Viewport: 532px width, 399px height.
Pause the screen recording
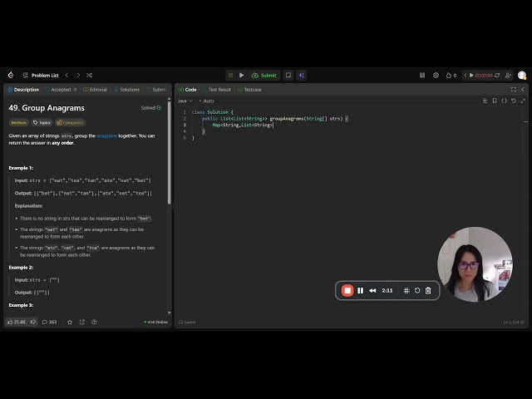(360, 290)
